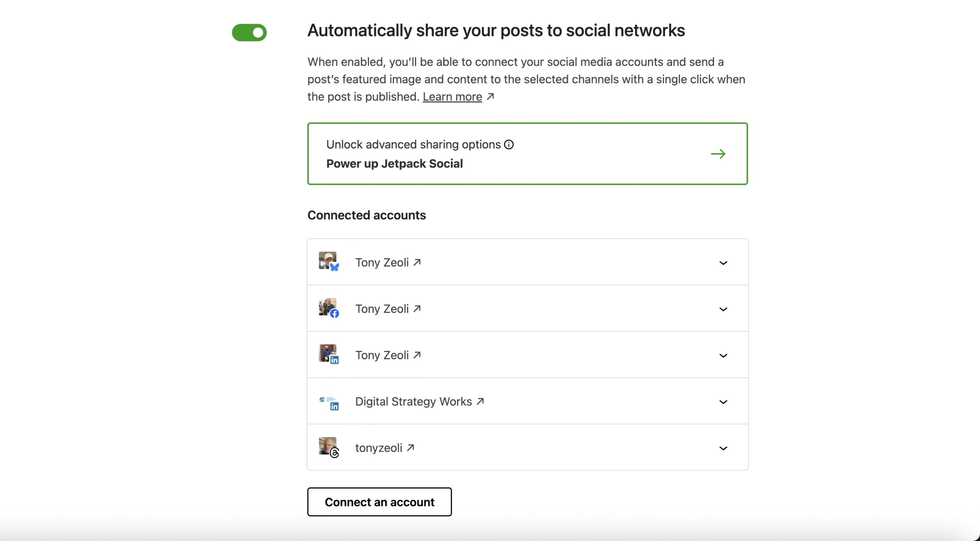980x541 pixels.
Task: Click the Threads tonyzeoli avatar icon
Action: point(328,446)
